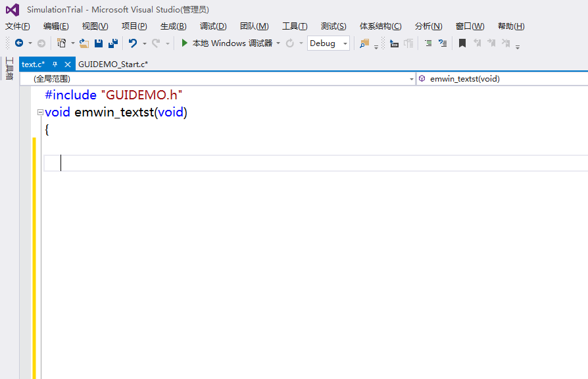Screen dimensions: 588x379
Task: Click the save all icon
Action: 113,43
